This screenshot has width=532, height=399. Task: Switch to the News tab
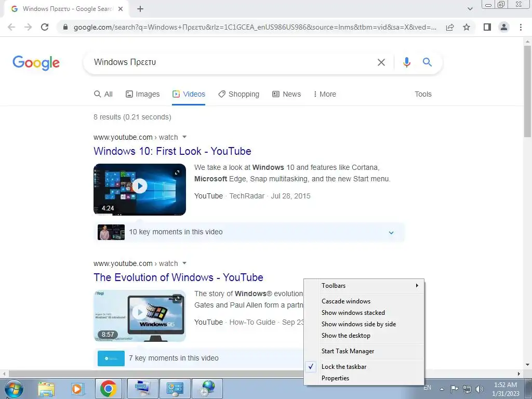tap(287, 94)
